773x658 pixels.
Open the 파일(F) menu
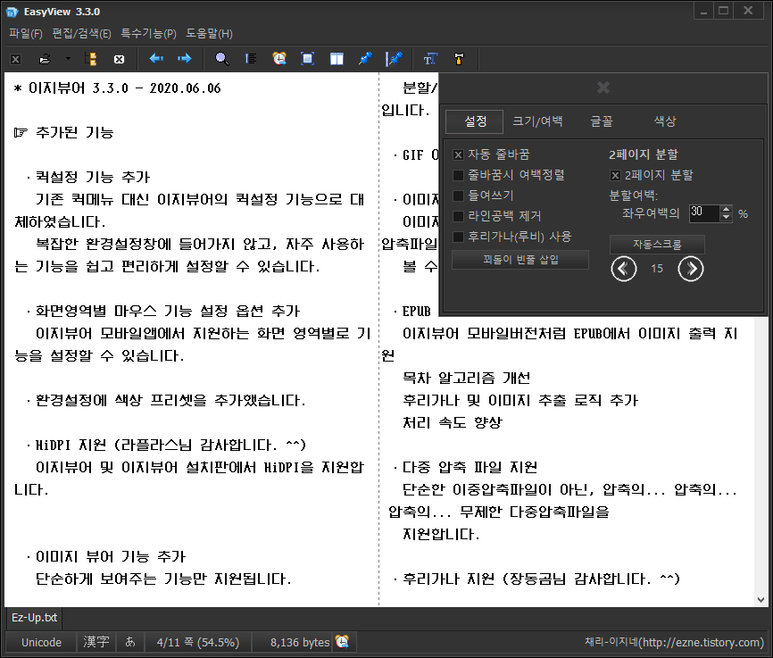26,34
